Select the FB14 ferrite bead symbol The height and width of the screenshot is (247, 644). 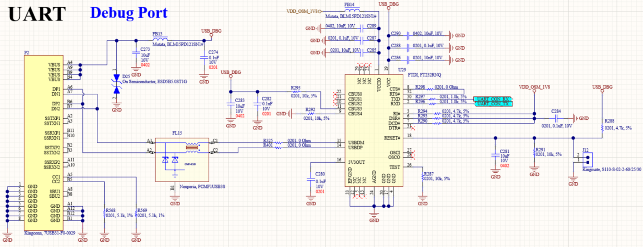tap(352, 10)
